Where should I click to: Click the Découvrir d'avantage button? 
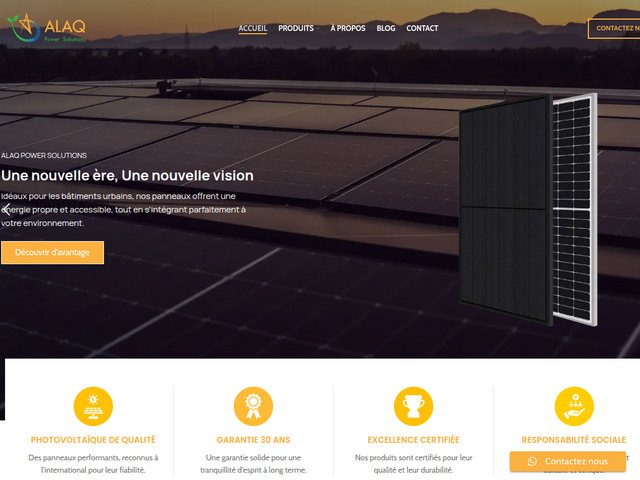[x=52, y=252]
